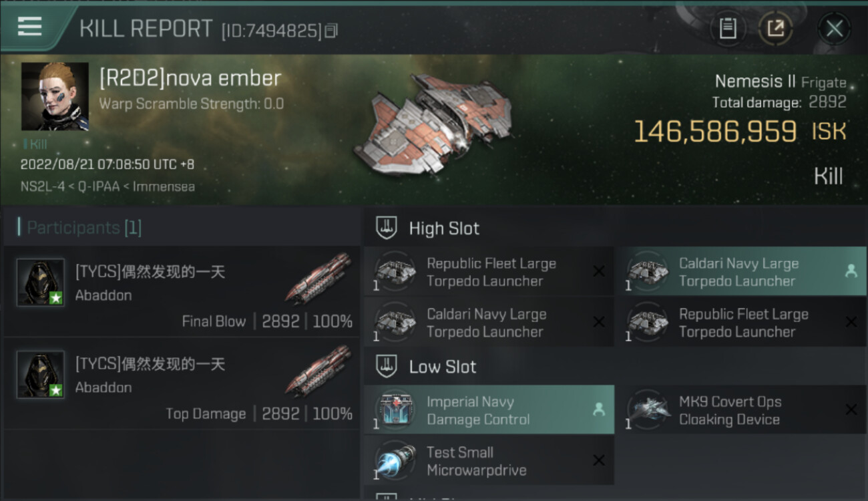Close the kill report window

click(x=834, y=28)
